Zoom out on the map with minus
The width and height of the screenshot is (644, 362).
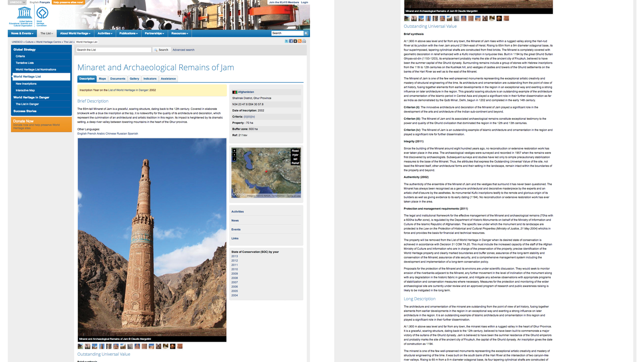coord(234,159)
